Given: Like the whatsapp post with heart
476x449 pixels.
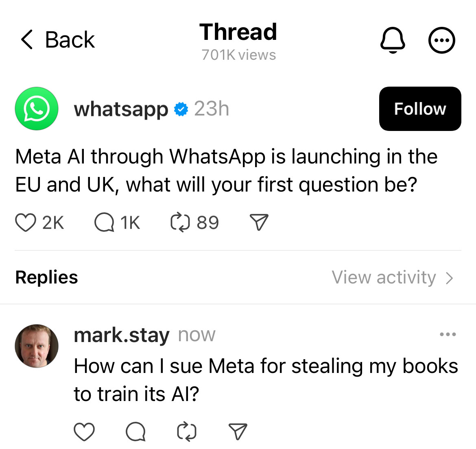Looking at the screenshot, I should pyautogui.click(x=26, y=223).
